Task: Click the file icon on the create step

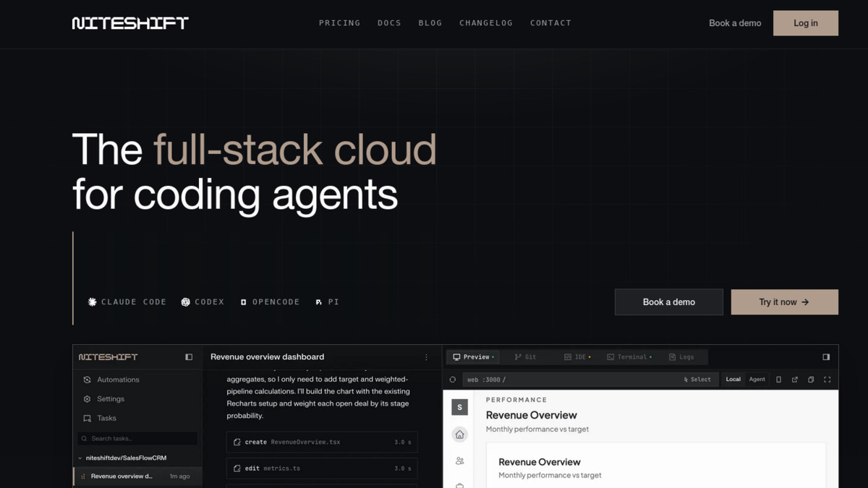Action: click(x=237, y=442)
